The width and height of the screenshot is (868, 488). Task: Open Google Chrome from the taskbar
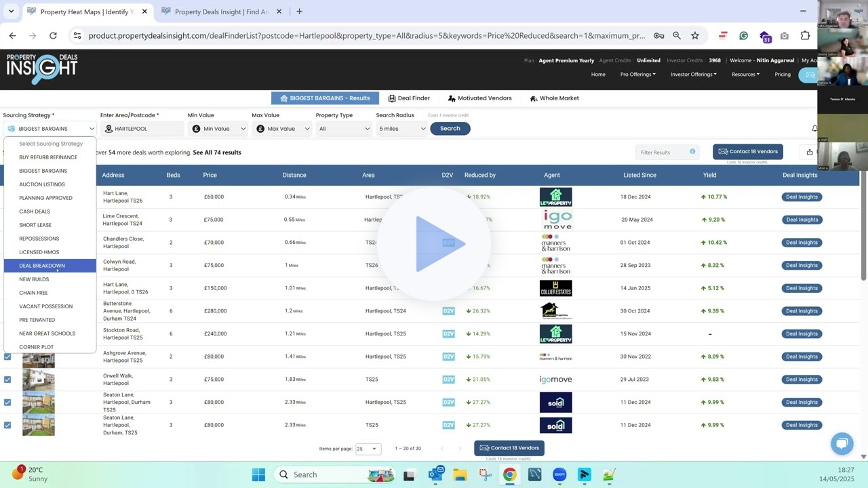[509, 474]
